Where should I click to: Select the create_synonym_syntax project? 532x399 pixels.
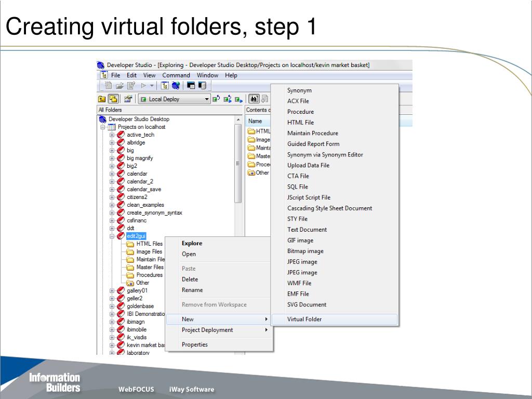pyautogui.click(x=154, y=212)
